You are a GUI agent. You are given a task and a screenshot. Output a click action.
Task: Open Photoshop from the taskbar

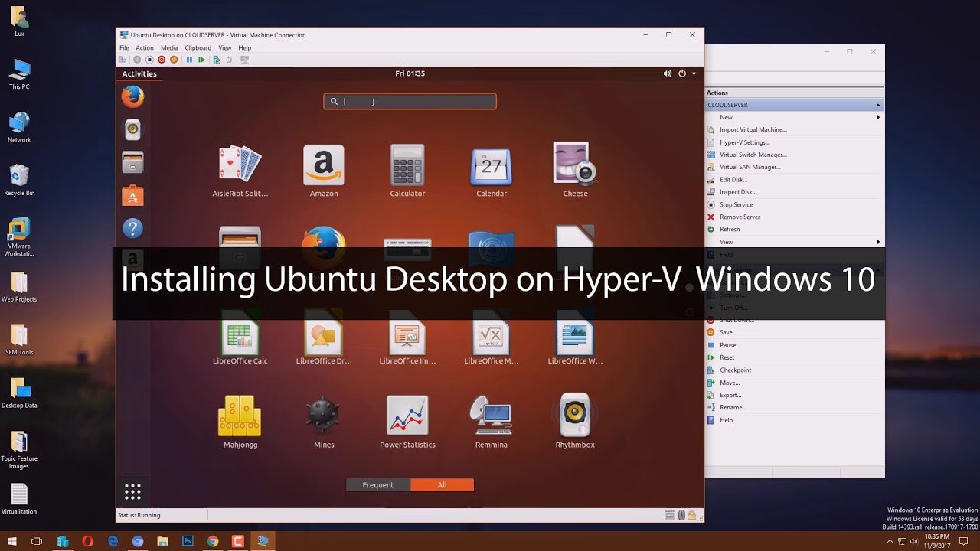pyautogui.click(x=188, y=541)
